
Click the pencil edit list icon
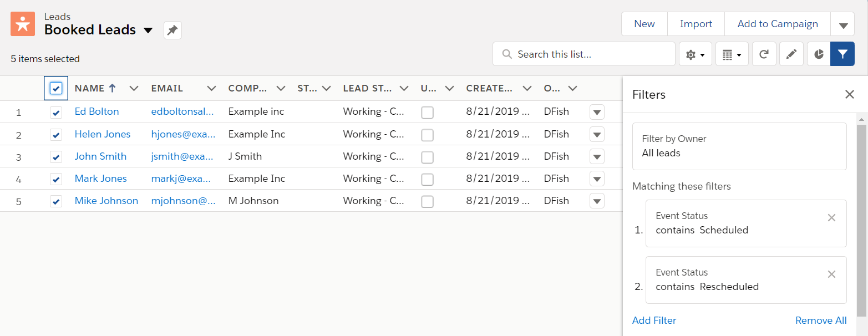click(791, 54)
